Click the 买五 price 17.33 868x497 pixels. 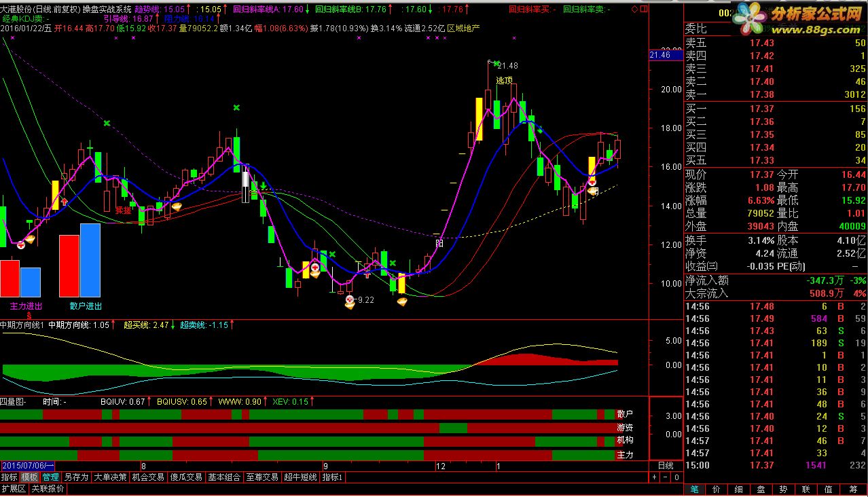[761, 160]
